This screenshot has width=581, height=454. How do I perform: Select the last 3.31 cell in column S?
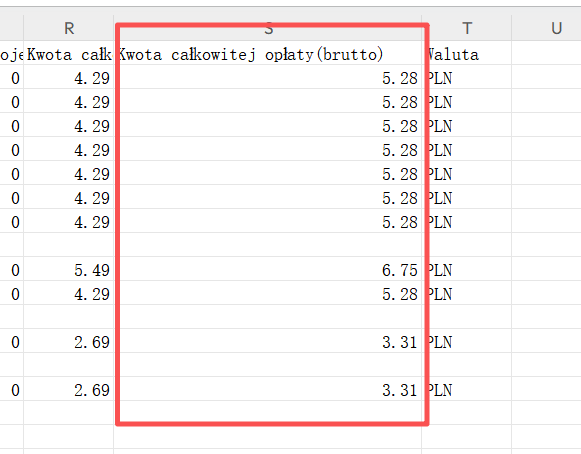[x=268, y=389]
